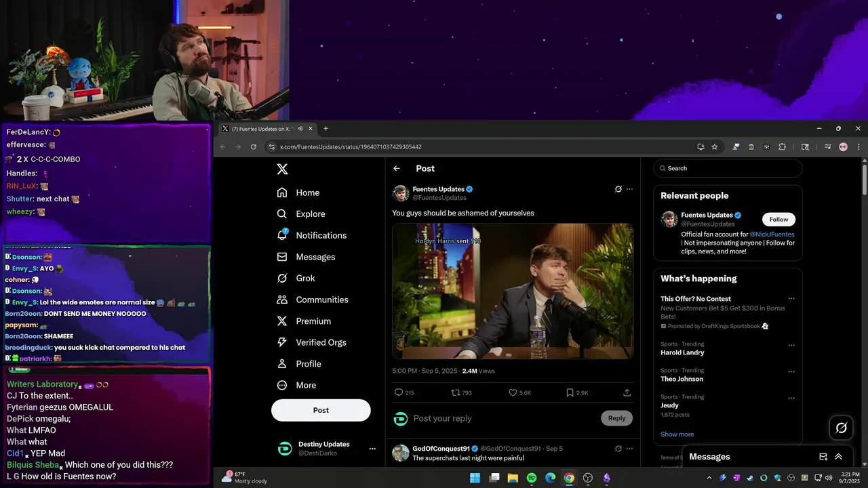Open a new browser tab
The height and width of the screenshot is (488, 868).
coord(325,129)
